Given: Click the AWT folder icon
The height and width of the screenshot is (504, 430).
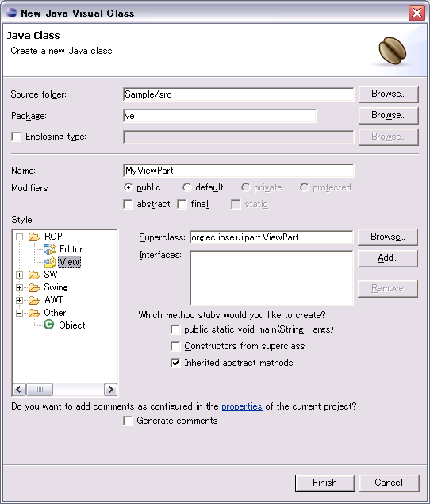Looking at the screenshot, I should (34, 300).
